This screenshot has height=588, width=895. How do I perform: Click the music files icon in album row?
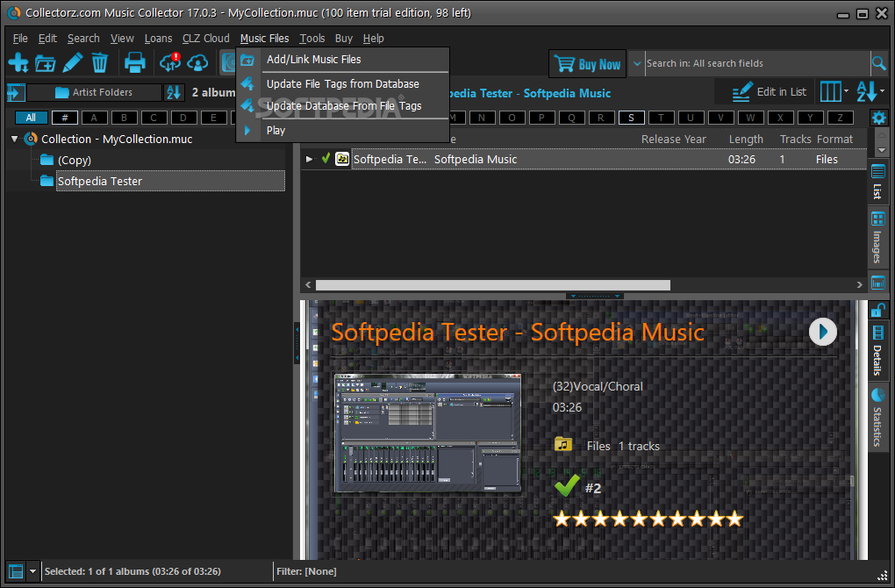342,159
